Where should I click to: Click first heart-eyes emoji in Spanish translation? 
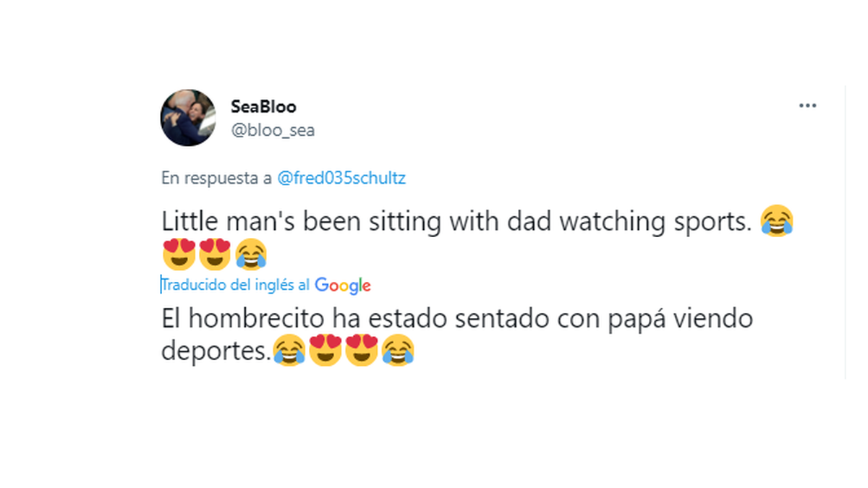tap(325, 351)
